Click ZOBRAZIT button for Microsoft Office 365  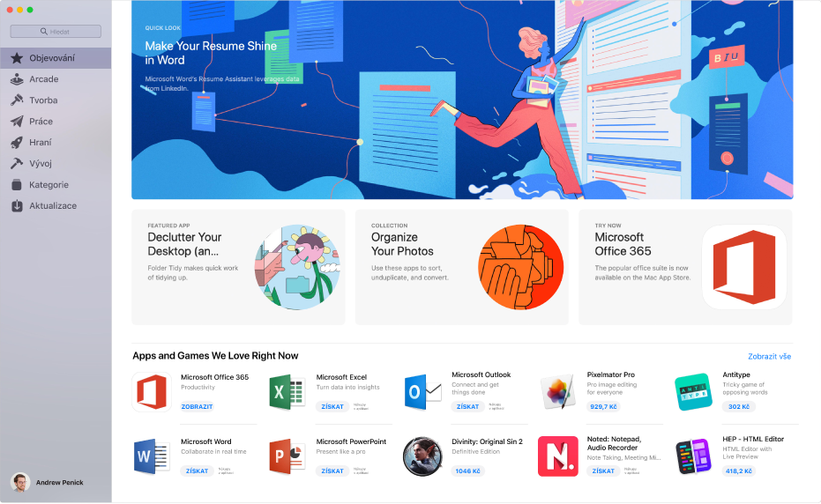click(x=197, y=407)
